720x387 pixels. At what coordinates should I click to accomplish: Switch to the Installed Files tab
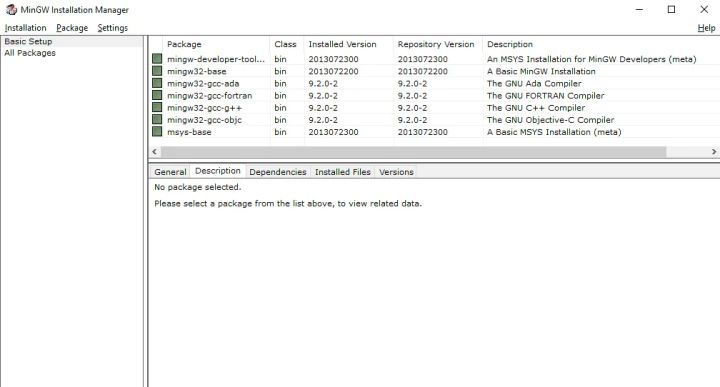tap(343, 172)
